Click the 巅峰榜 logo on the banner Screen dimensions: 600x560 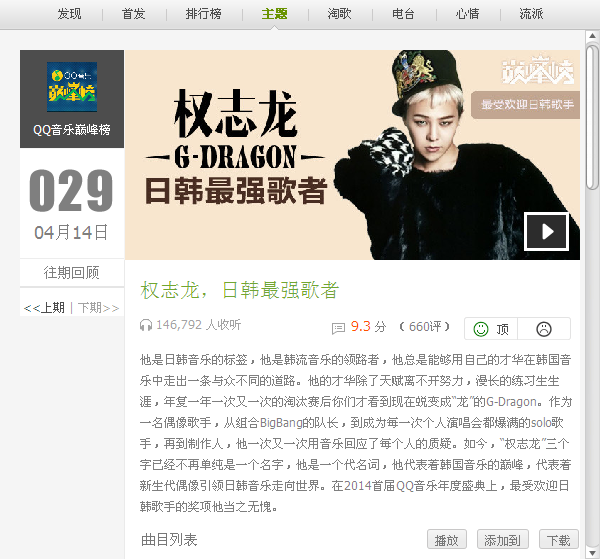pos(538,71)
